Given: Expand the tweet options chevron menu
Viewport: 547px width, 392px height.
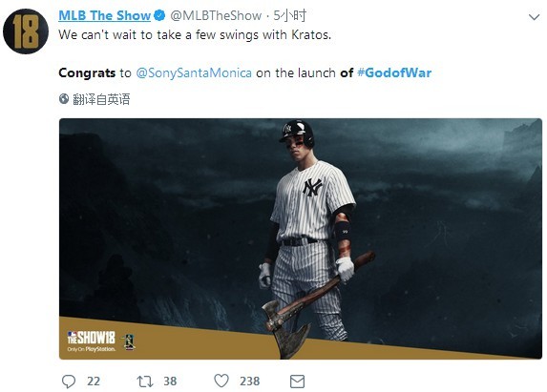Looking at the screenshot, I should (534, 17).
